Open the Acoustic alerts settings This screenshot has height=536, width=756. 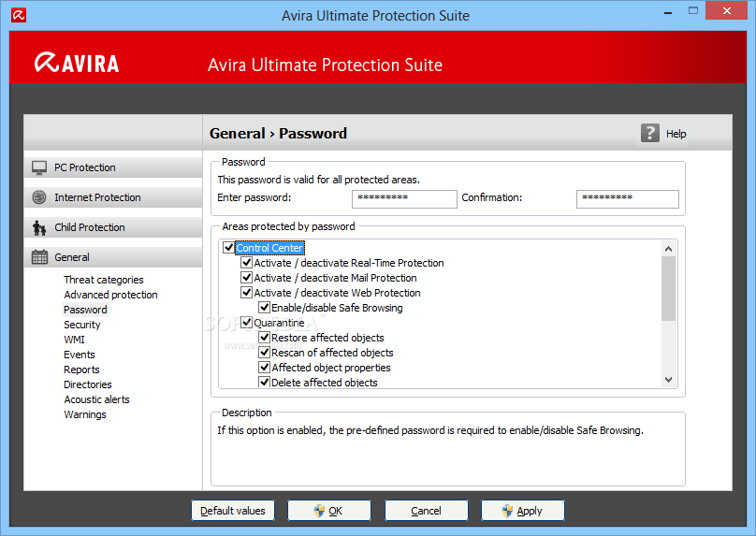(96, 399)
